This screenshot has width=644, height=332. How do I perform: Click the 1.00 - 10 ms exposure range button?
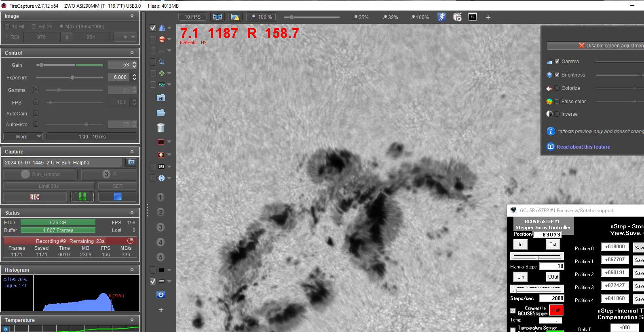92,136
